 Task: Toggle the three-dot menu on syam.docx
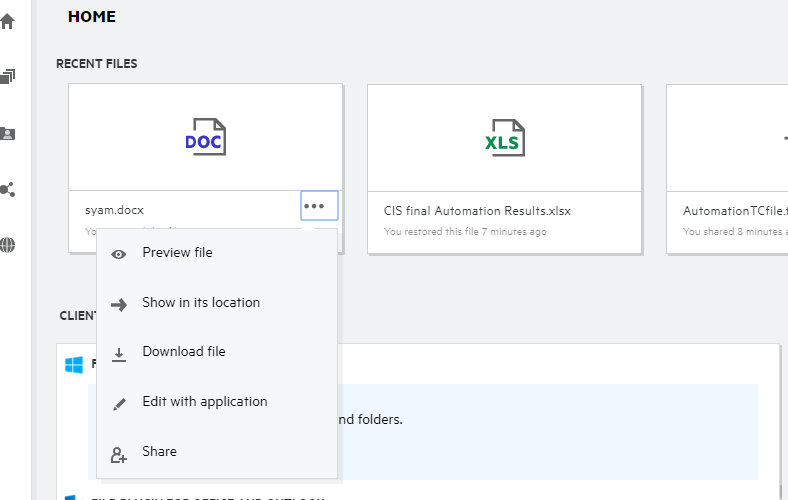pyautogui.click(x=315, y=206)
